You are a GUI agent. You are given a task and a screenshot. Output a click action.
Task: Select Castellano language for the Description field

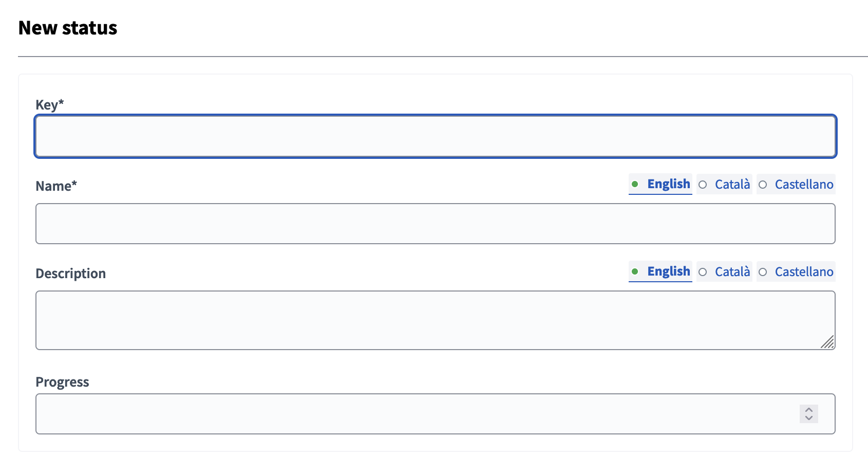[x=803, y=271]
